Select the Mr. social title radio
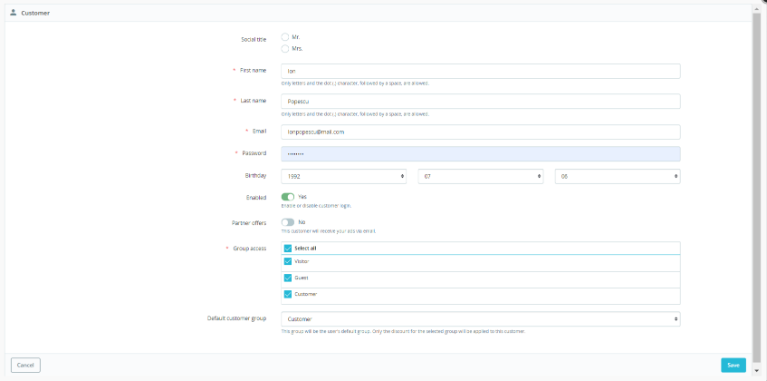This screenshot has width=767, height=381. pos(285,37)
